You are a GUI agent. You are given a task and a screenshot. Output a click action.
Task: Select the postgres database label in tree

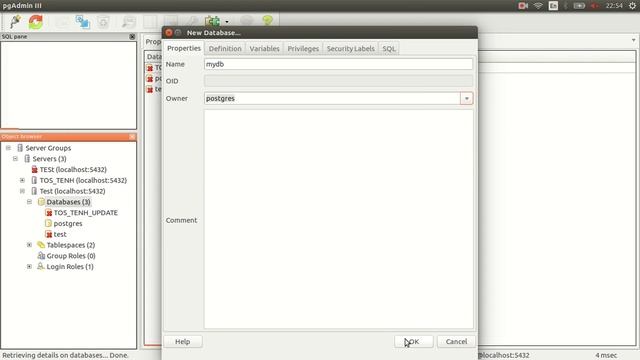(x=68, y=223)
